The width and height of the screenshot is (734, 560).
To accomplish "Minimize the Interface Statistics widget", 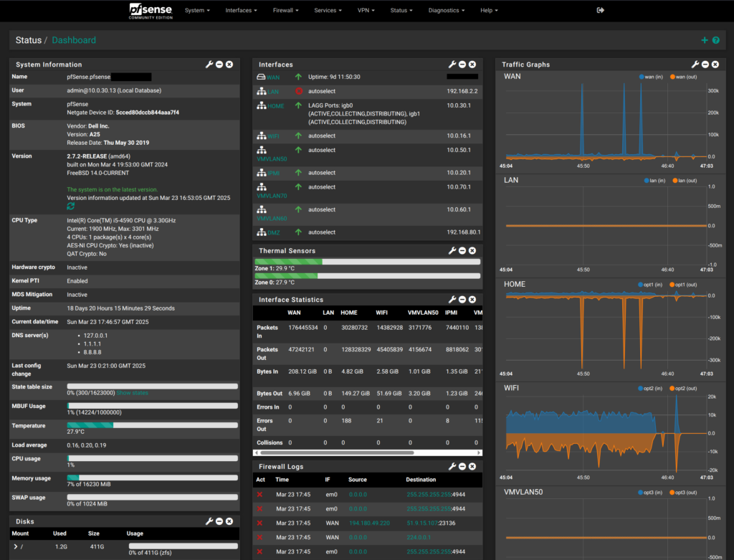I will (x=462, y=300).
